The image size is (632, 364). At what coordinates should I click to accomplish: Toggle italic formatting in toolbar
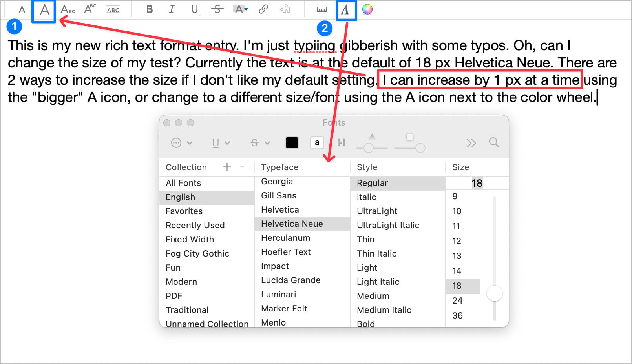pos(172,9)
